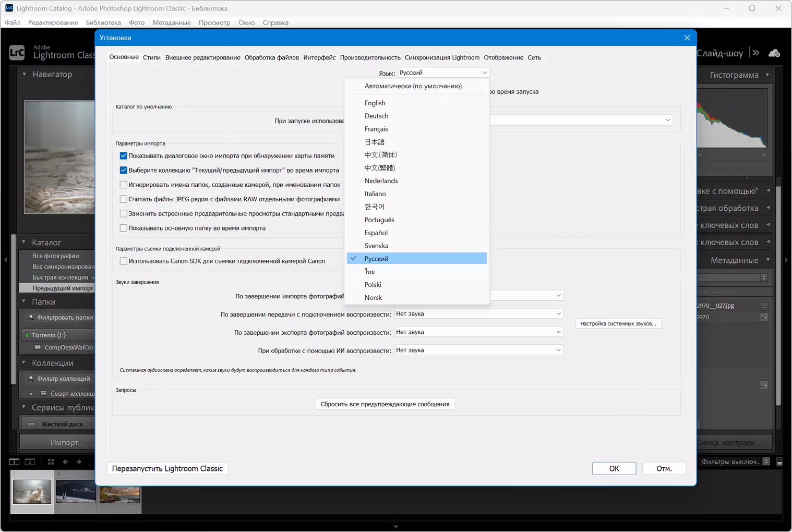Hide right panel group via edge arrow

pyautogui.click(x=787, y=259)
